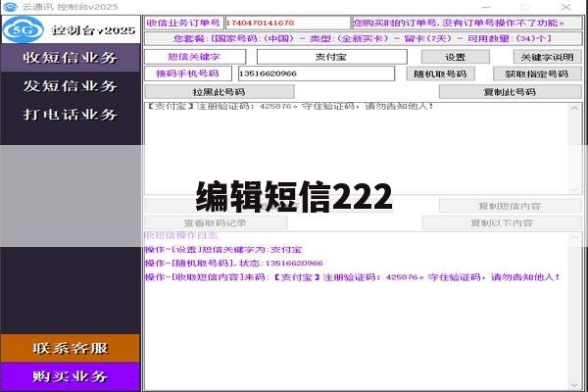
Task: Focus the order number input field
Action: (x=287, y=23)
